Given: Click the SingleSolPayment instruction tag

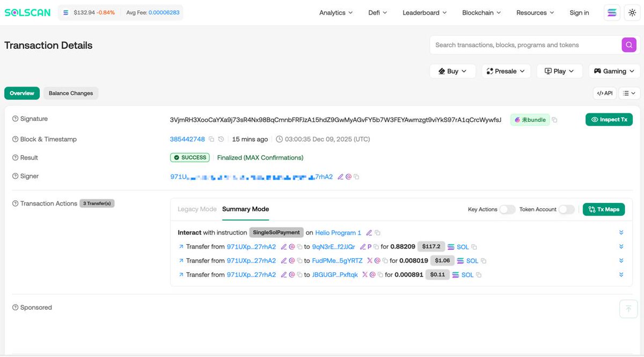Looking at the screenshot, I should (276, 233).
